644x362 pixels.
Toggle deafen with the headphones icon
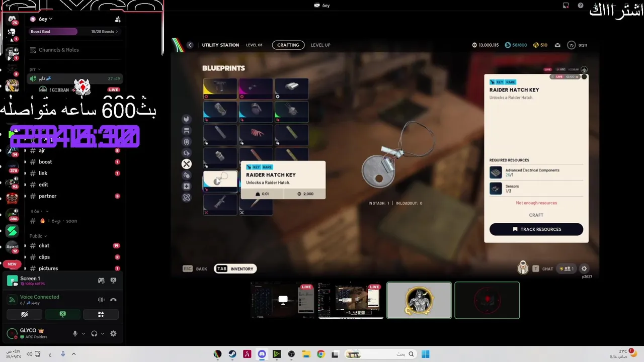pos(94,333)
